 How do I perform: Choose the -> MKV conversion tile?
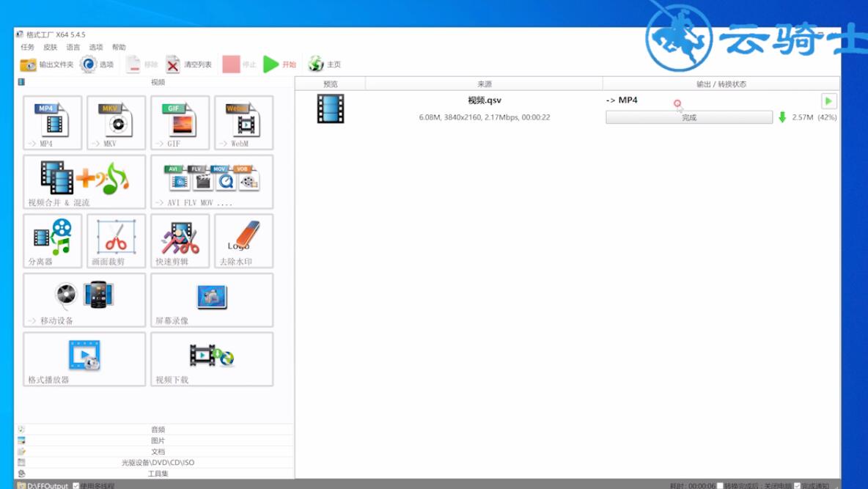click(117, 122)
